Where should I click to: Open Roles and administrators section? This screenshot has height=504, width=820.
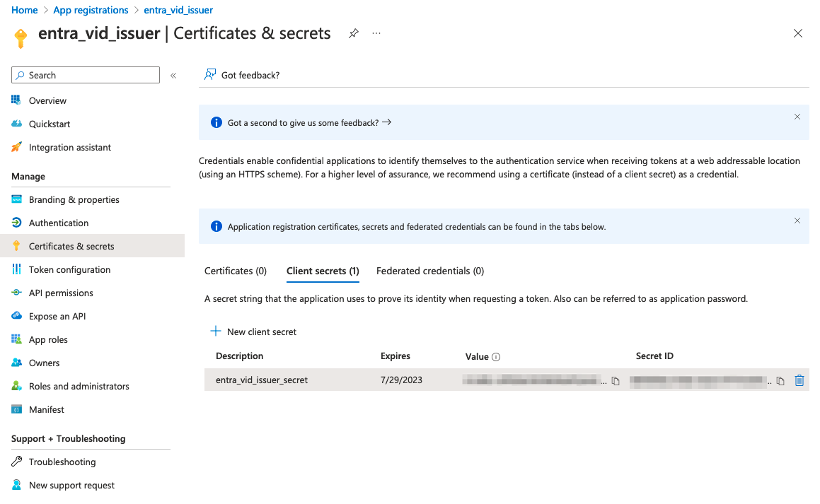[79, 386]
